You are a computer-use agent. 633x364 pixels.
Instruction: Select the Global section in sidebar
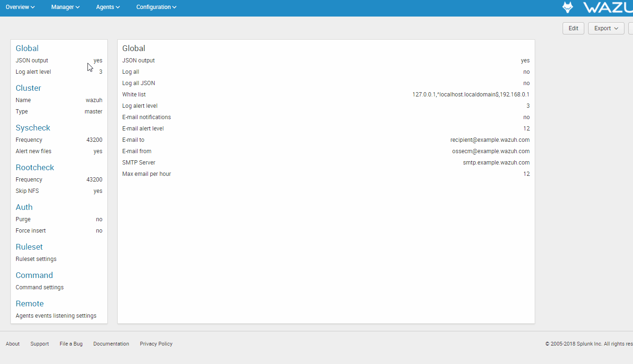(27, 48)
